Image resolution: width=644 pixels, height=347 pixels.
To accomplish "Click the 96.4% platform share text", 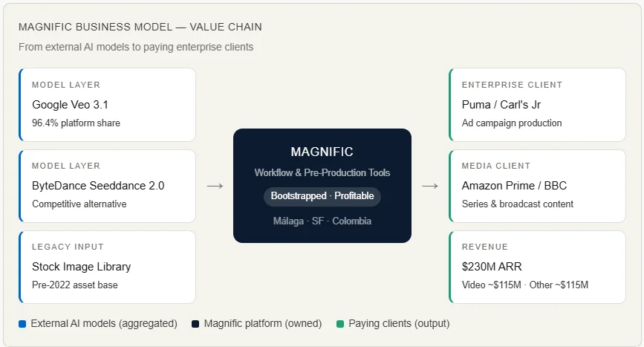I will [76, 123].
